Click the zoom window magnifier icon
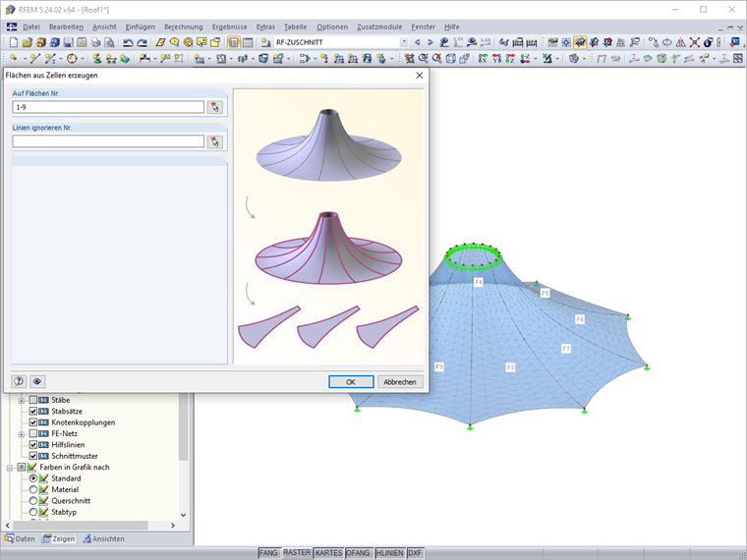This screenshot has width=747, height=560. pyautogui.click(x=423, y=59)
